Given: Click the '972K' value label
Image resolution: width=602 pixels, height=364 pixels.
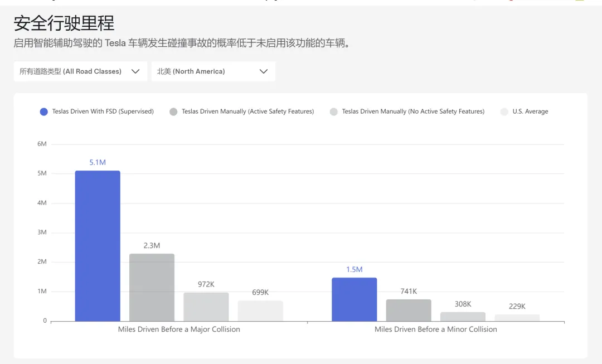Looking at the screenshot, I should tap(206, 284).
